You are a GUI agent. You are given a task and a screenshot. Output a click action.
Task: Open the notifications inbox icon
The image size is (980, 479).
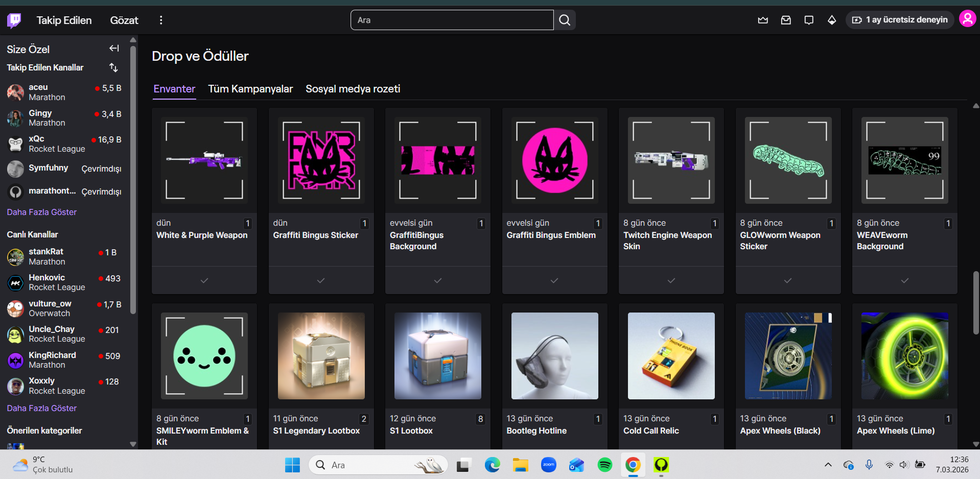coord(786,20)
